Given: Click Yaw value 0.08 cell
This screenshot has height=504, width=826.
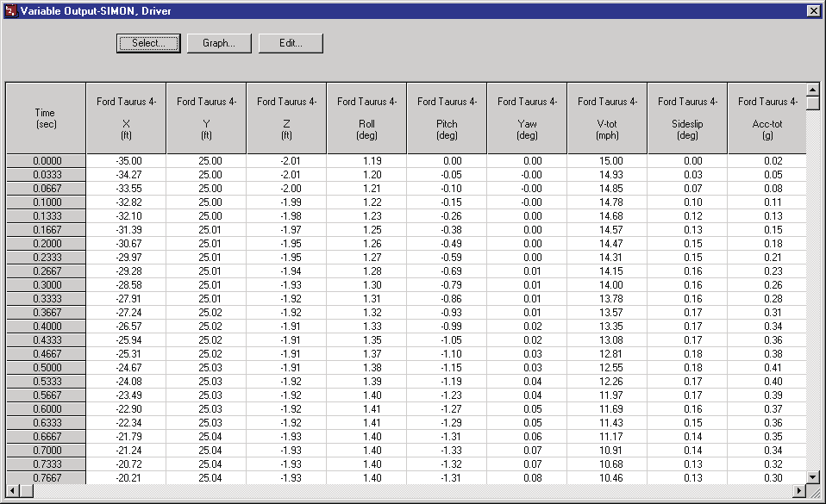Looking at the screenshot, I should pos(528,477).
